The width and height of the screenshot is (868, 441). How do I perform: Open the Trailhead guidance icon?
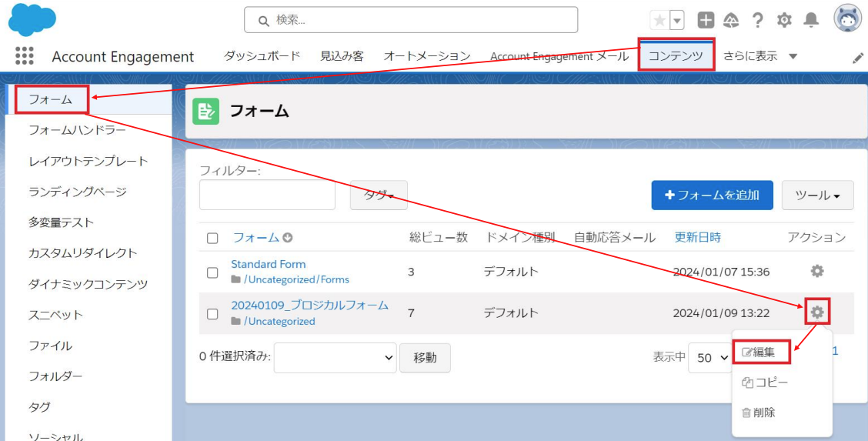coord(731,21)
